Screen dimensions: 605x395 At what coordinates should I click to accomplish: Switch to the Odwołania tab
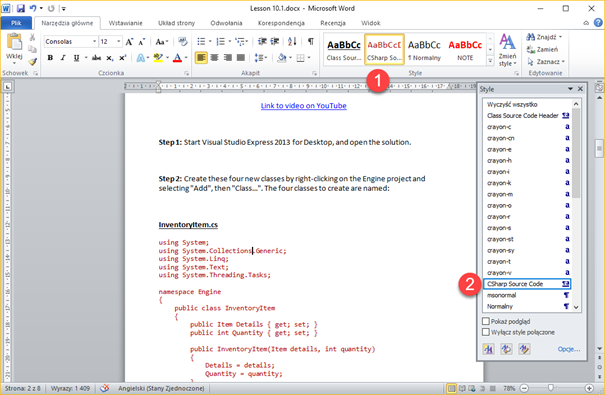point(226,23)
